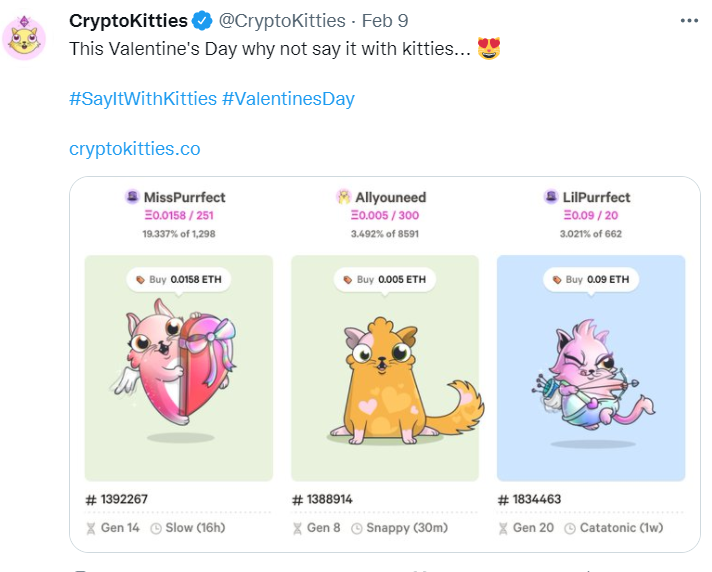Click the Allyouneed owner avatar icon
Image resolution: width=712 pixels, height=572 pixels.
(344, 198)
